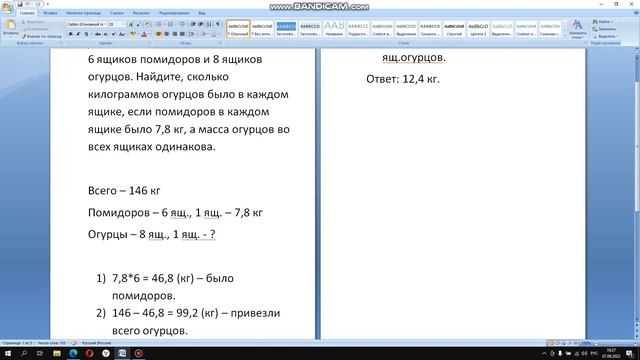Switch to Рецензирование ribbon tab
Screen dimensions: 640x360
point(174,13)
